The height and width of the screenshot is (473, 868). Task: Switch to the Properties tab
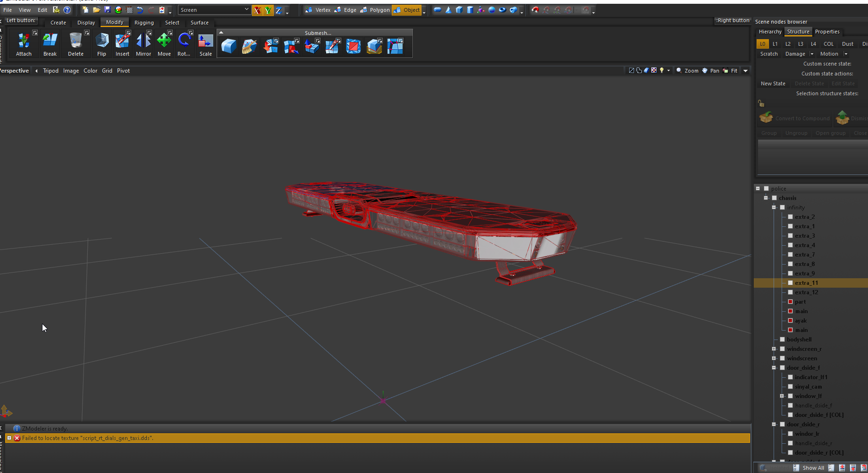(827, 32)
